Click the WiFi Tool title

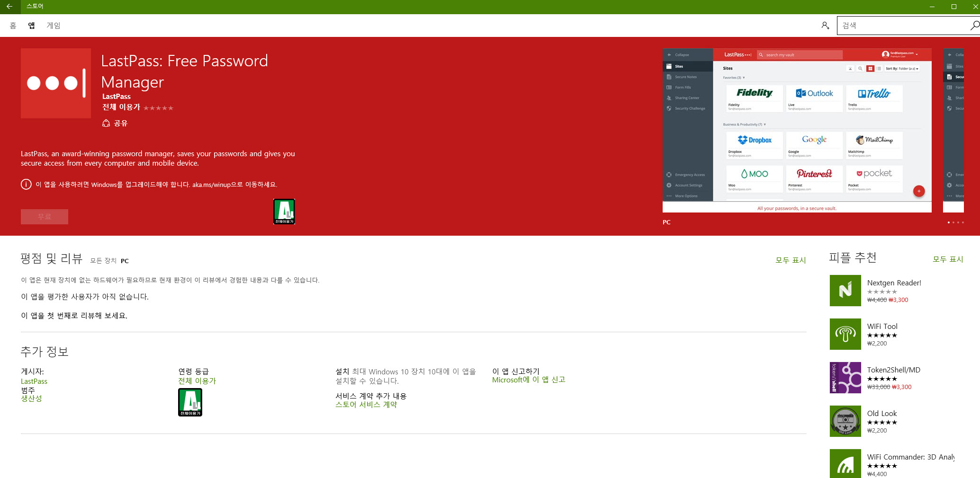(882, 327)
